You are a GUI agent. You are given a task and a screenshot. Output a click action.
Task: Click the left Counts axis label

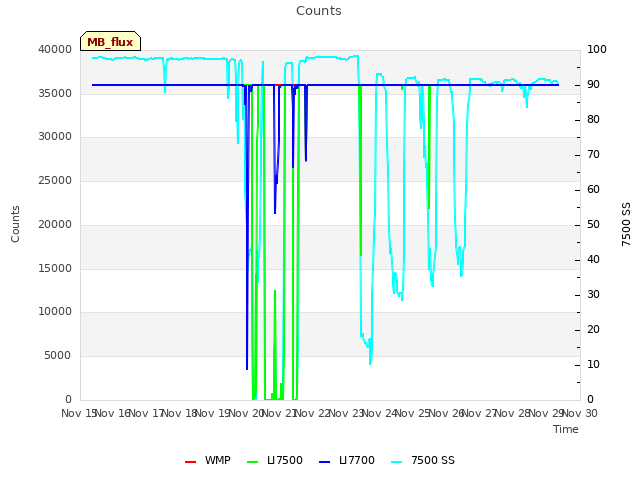click(15, 224)
